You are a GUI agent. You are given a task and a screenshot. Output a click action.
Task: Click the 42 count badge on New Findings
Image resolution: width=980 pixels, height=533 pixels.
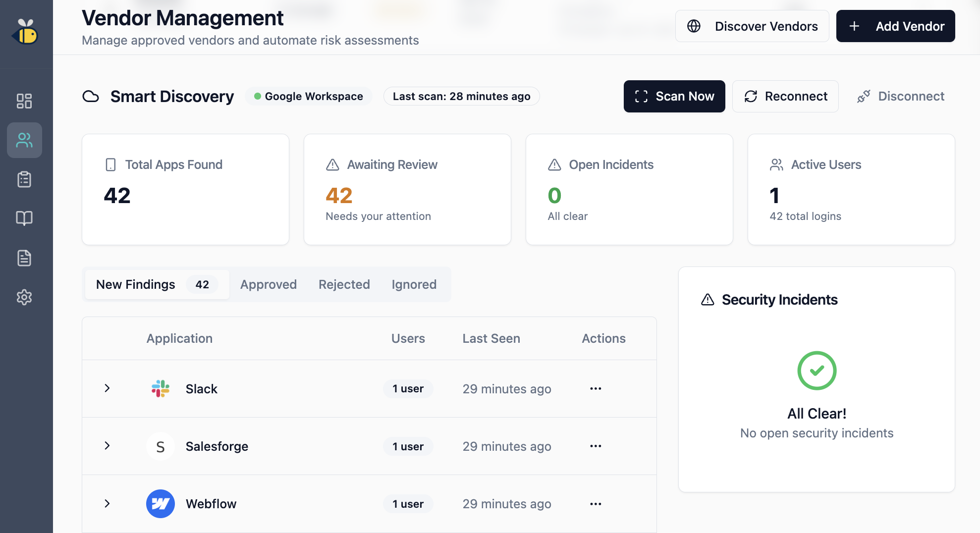click(x=202, y=284)
